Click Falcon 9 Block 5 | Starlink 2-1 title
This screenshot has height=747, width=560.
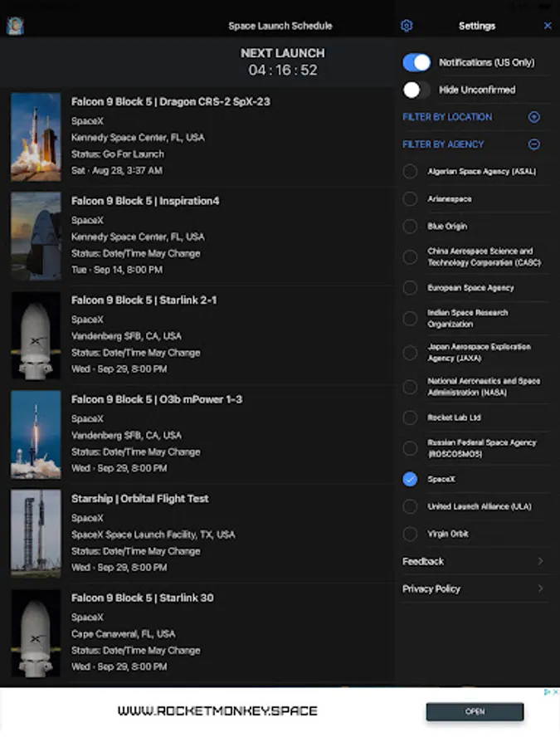[144, 300]
